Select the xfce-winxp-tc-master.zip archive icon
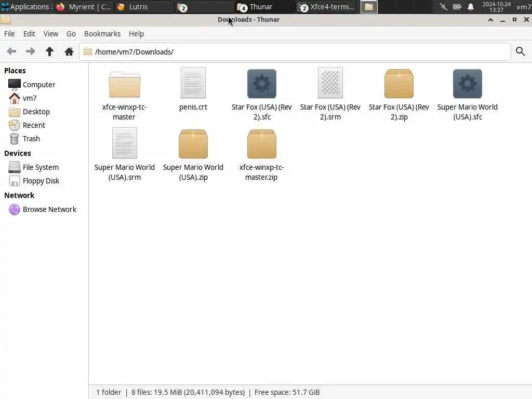Screen dimensions: 532x399 click(x=262, y=144)
